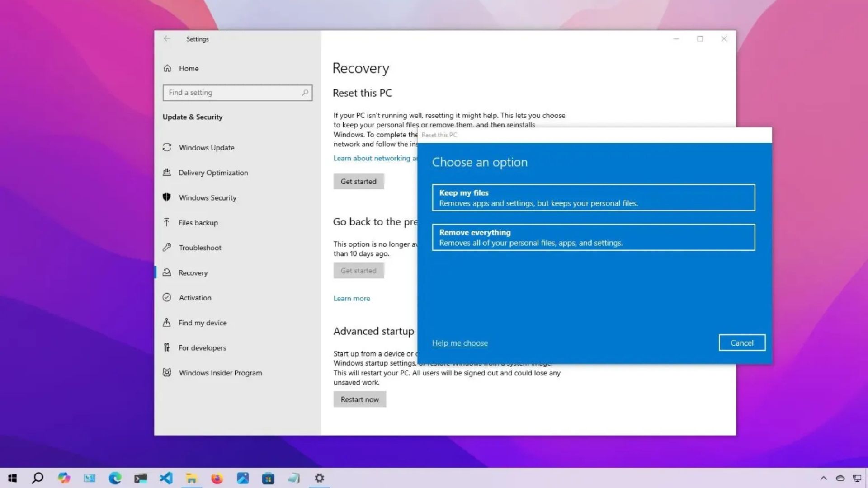Image resolution: width=868 pixels, height=488 pixels.
Task: Go to the Home page of Settings
Action: tap(189, 68)
